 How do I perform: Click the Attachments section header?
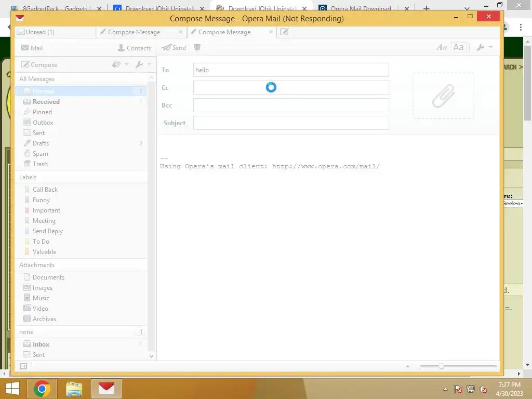point(81,265)
